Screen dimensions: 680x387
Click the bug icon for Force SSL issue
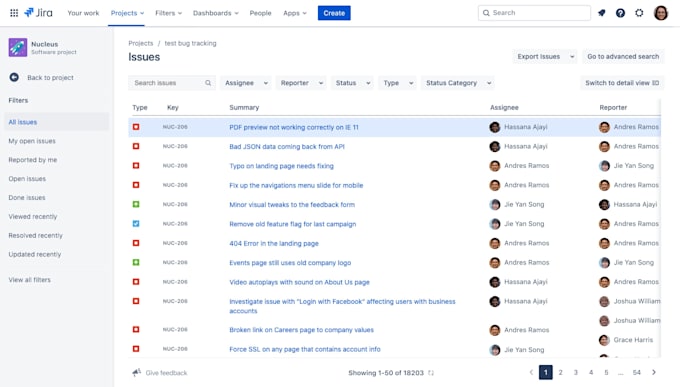(136, 349)
